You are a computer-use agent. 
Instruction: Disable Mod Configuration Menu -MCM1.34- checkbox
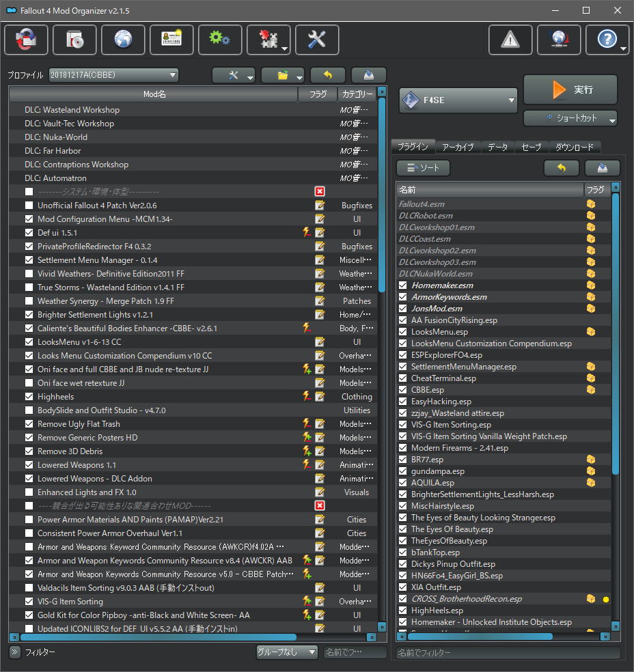coord(29,219)
